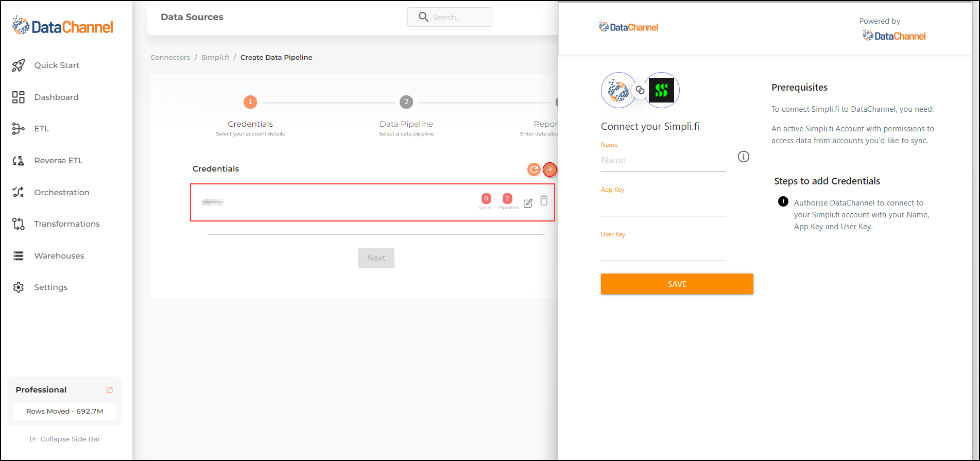Screen dimensions: 980x461
Task: Click the DataChannel logo in the sidebar
Action: tap(62, 26)
